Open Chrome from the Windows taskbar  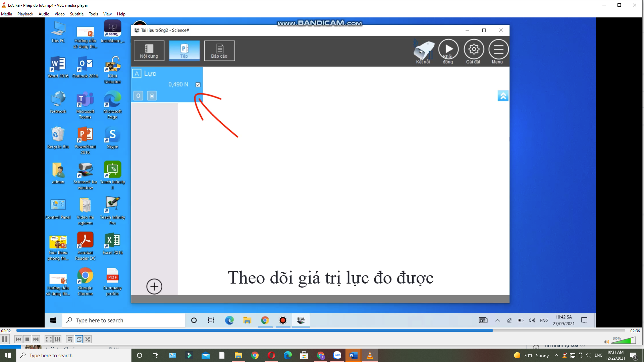tap(255, 355)
